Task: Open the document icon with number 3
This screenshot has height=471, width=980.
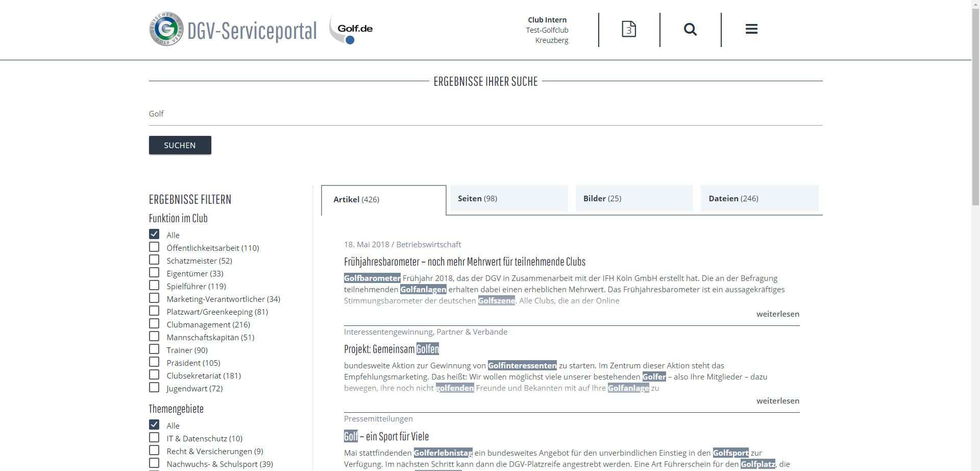Action: click(629, 29)
